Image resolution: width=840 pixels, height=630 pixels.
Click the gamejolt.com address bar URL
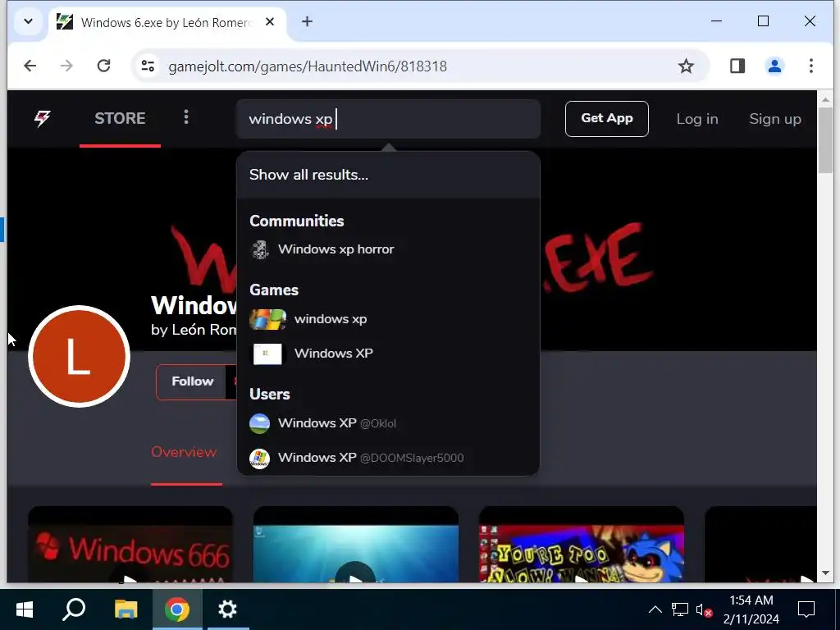308,66
